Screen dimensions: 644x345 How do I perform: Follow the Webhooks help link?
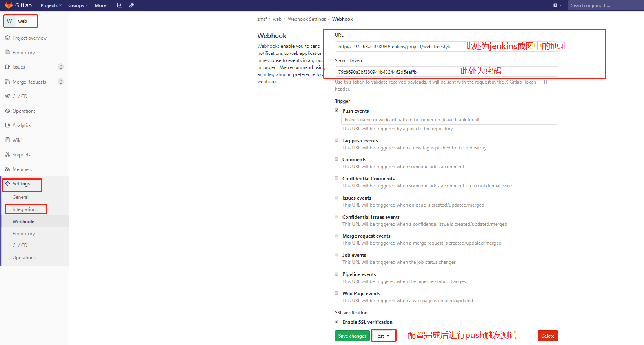pyautogui.click(x=268, y=46)
